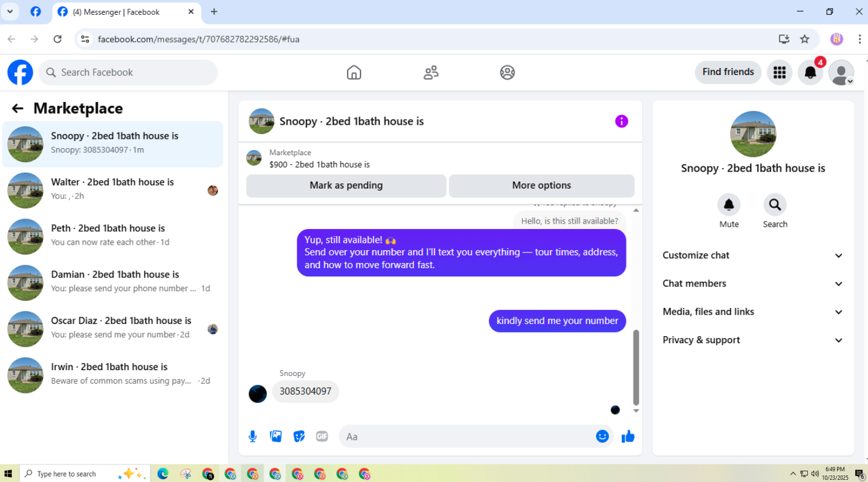
Task: Click the chat scrollbar thumb
Action: tap(636, 367)
